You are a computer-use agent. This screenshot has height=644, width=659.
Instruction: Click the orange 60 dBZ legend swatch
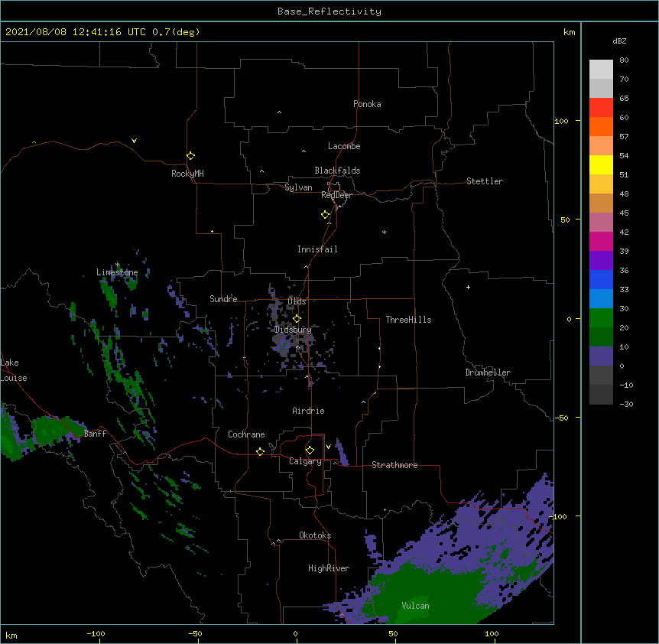tap(601, 126)
